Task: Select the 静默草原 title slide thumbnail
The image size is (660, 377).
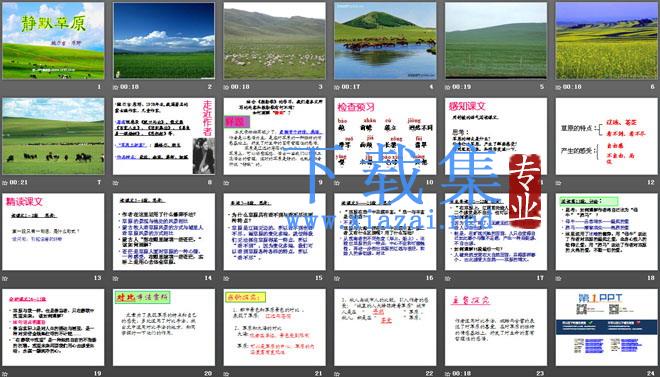Action: 53,41
